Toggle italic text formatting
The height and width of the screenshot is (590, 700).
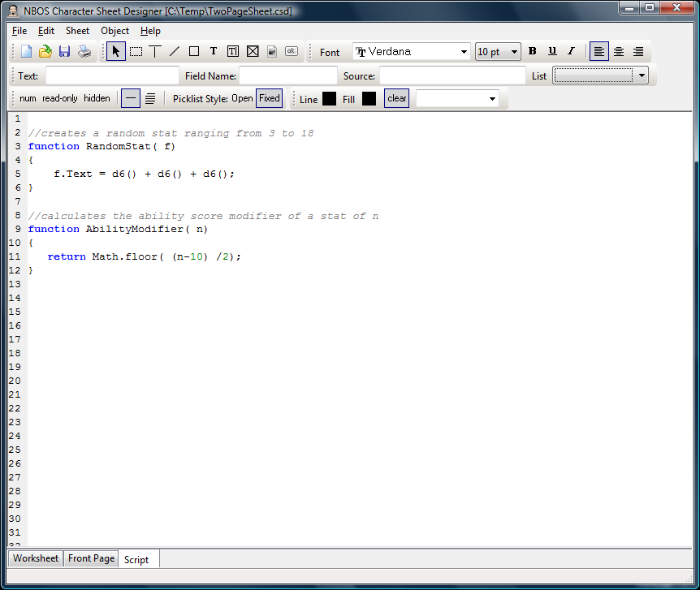click(x=572, y=51)
